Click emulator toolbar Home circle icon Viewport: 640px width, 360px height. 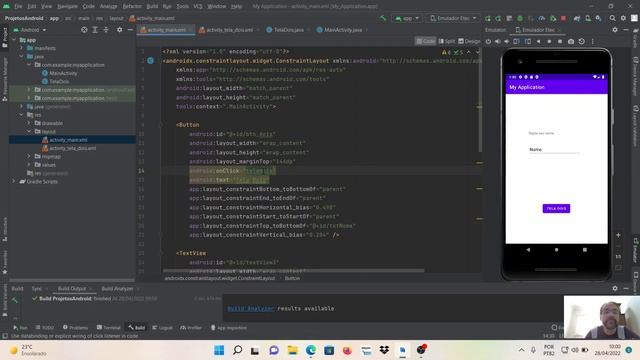(549, 41)
